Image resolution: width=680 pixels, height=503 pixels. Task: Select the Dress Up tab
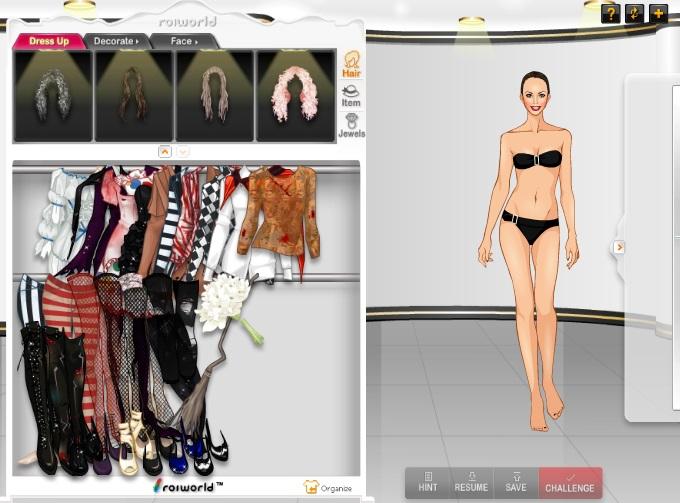48,41
